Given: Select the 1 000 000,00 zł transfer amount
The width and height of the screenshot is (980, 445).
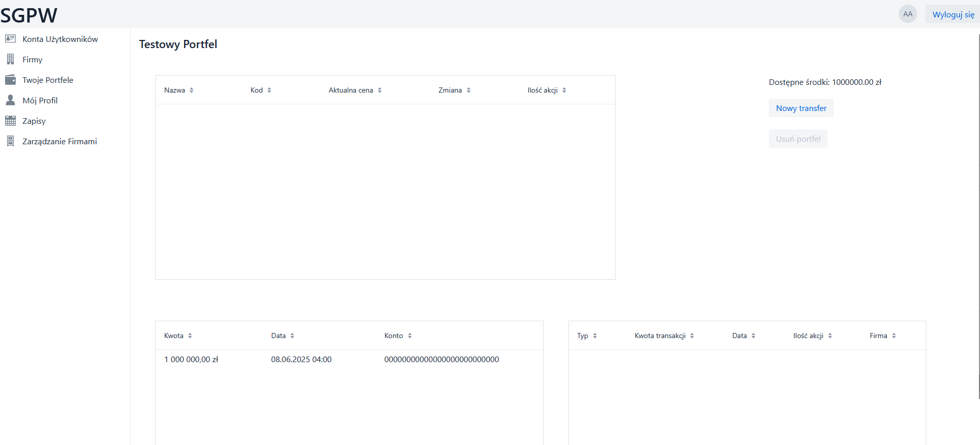Looking at the screenshot, I should point(191,360).
